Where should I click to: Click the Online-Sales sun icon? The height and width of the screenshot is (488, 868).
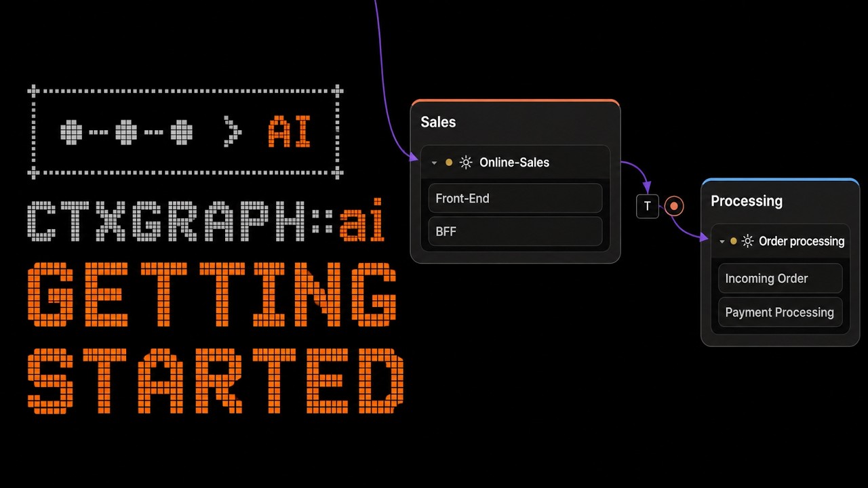coord(466,163)
